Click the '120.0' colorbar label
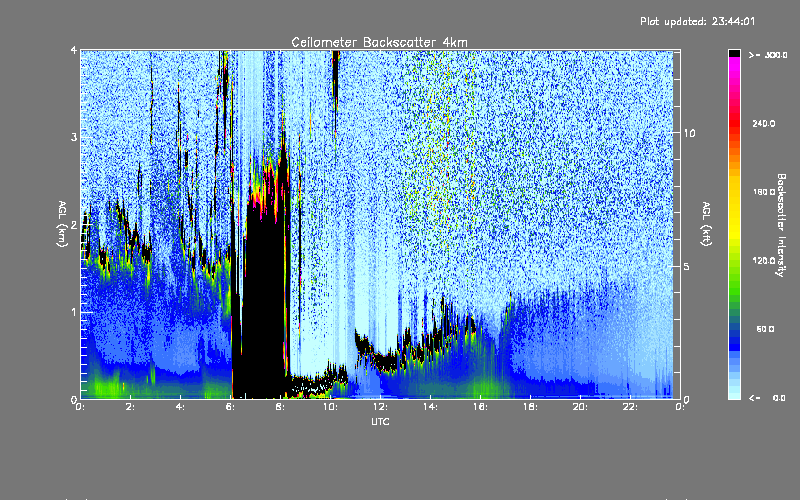The image size is (800, 500). pos(764,260)
